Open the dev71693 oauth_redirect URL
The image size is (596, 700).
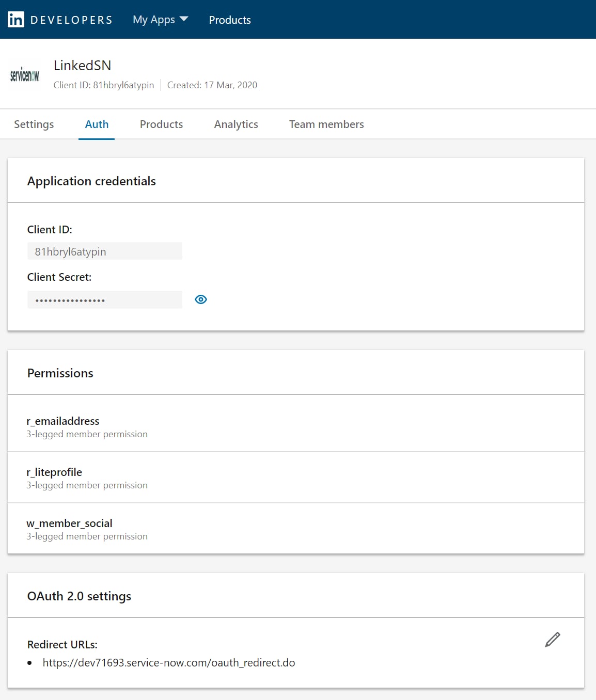[x=169, y=662]
